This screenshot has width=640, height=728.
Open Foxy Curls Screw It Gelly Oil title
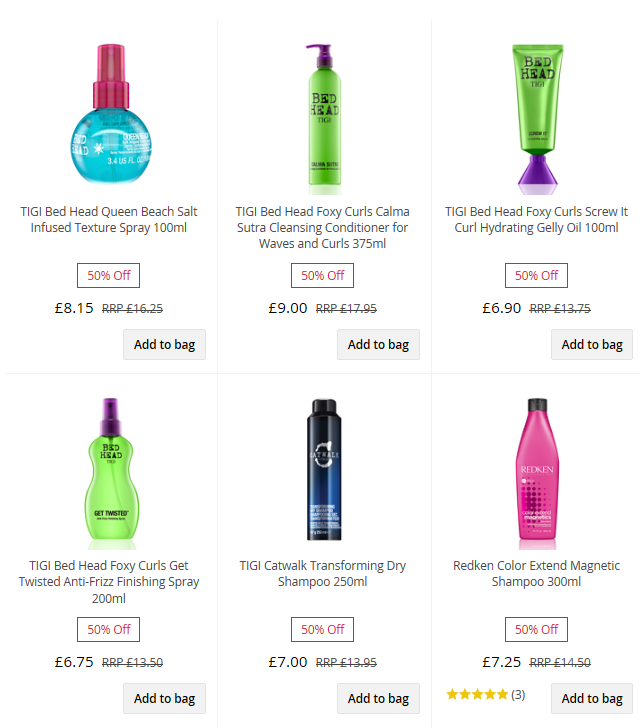pyautogui.click(x=536, y=220)
